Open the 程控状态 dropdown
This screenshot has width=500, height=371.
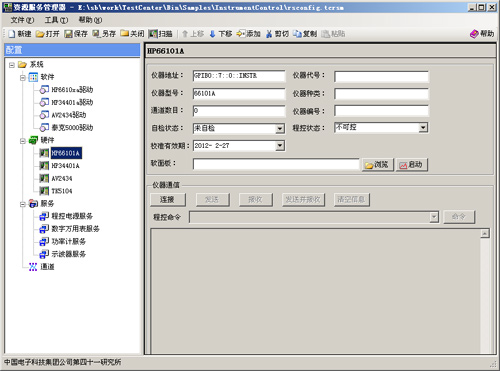pos(423,127)
